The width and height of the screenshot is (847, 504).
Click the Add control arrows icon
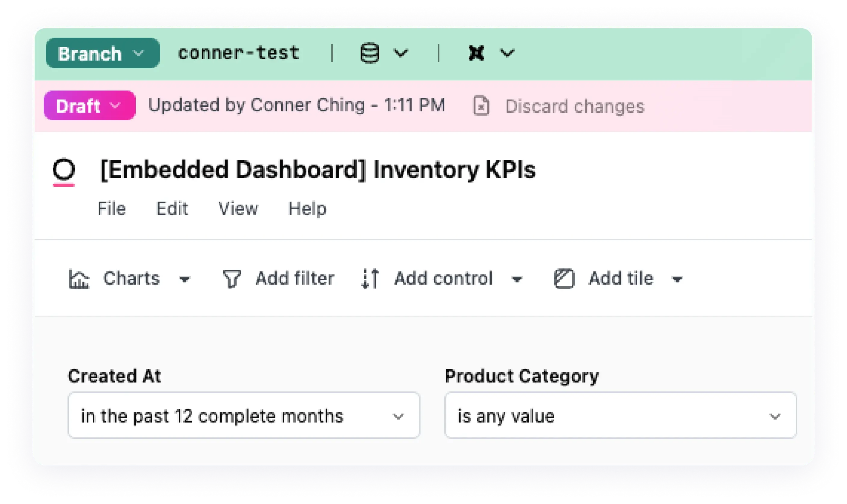370,279
